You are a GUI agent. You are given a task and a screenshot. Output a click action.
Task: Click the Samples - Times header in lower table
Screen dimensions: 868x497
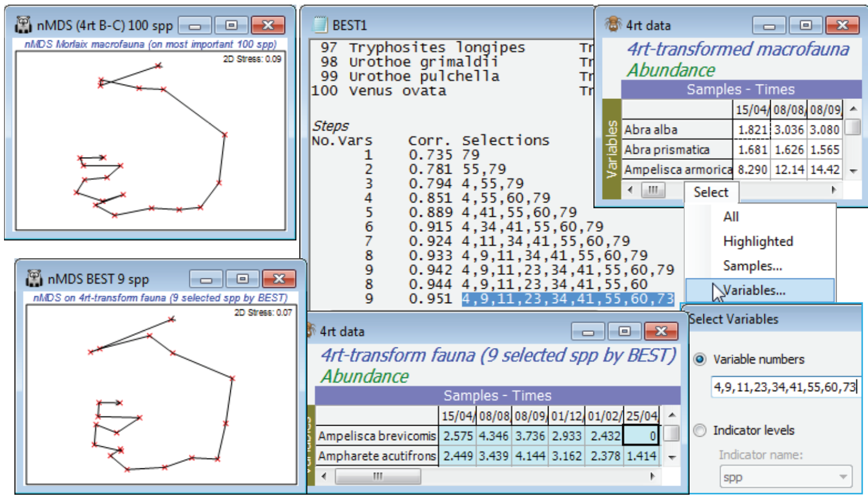[x=497, y=395]
